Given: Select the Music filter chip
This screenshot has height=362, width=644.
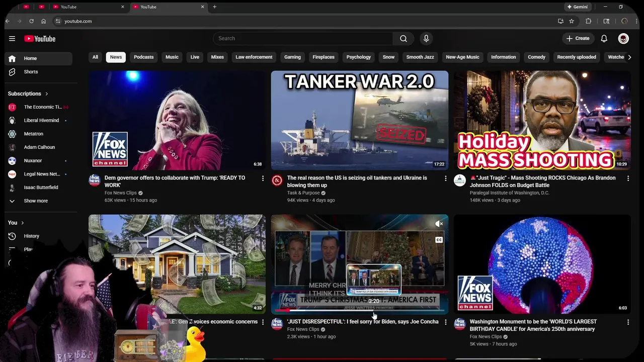Looking at the screenshot, I should pos(172,57).
